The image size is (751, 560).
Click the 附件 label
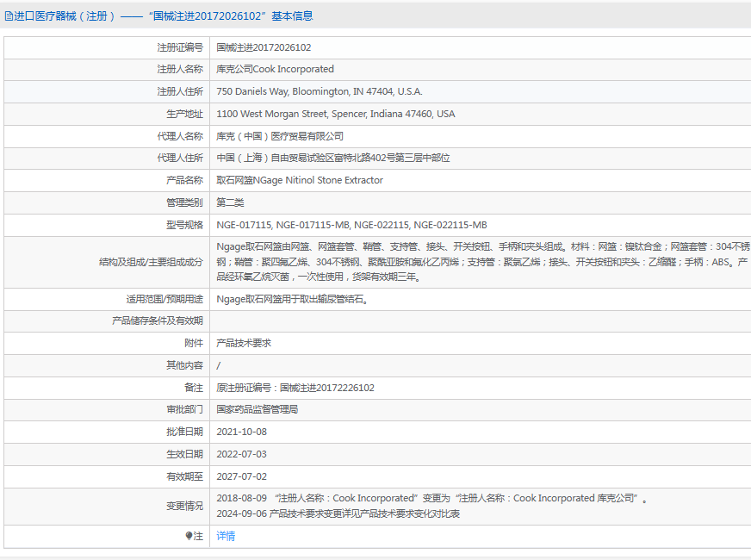194,344
